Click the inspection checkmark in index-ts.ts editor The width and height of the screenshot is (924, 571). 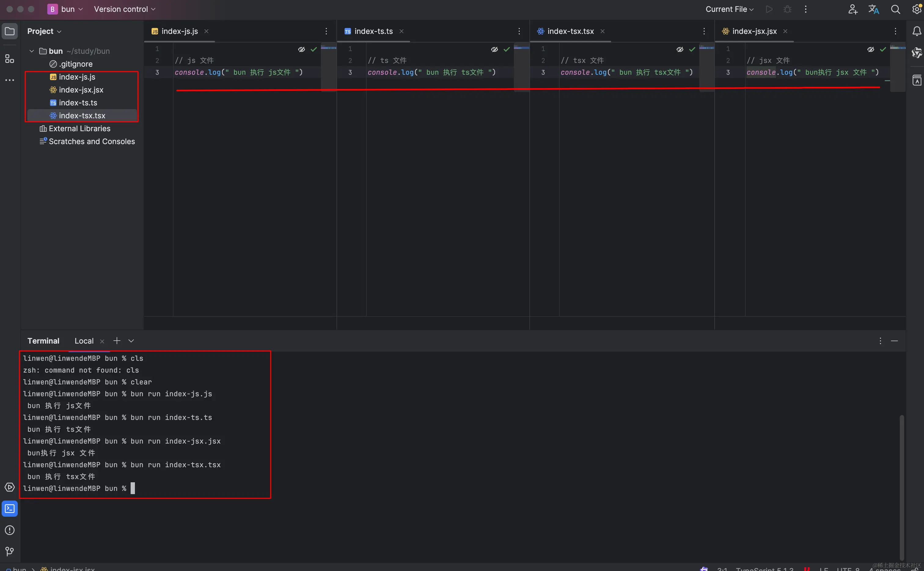(507, 50)
